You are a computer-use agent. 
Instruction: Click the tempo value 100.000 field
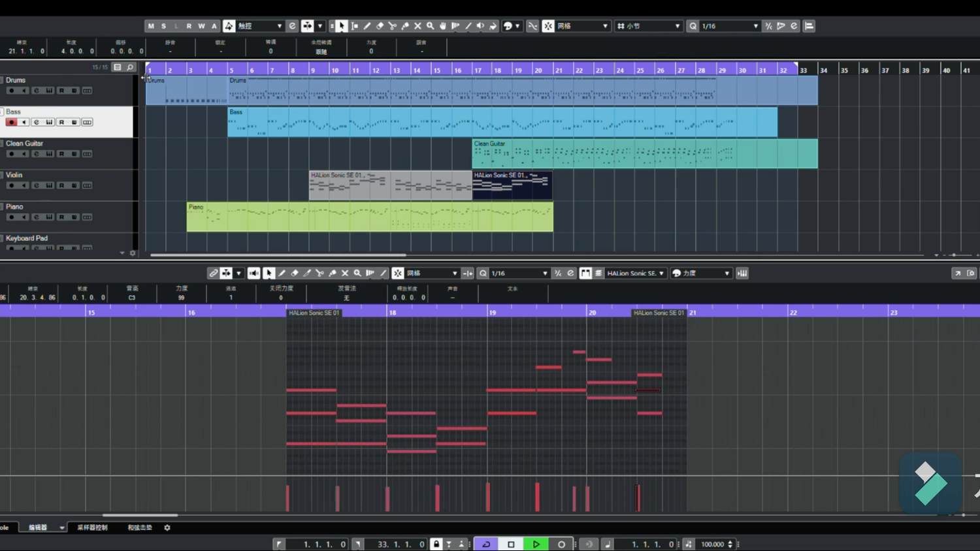coord(712,544)
